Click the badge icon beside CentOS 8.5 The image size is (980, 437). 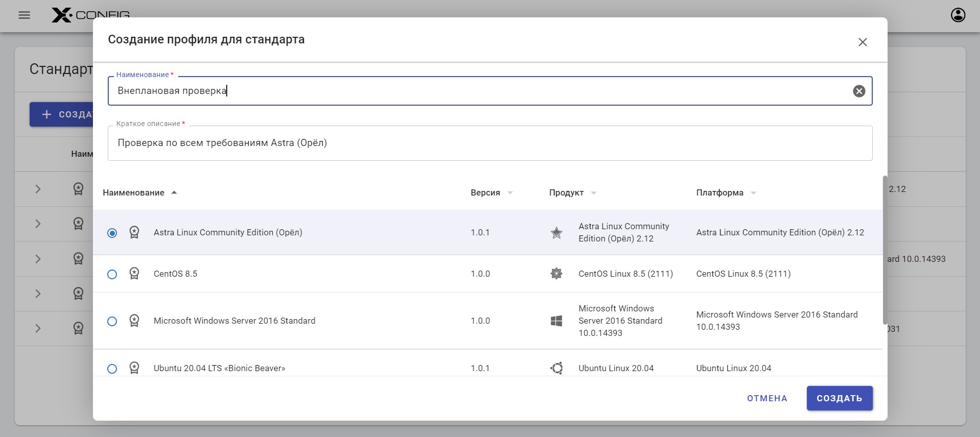[x=134, y=274]
